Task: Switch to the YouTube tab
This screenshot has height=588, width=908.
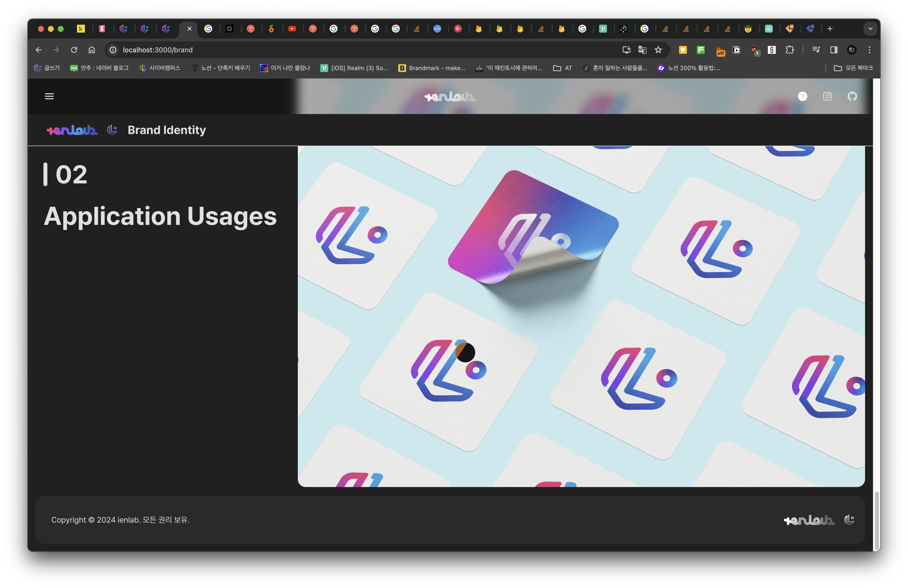Action: (x=292, y=29)
